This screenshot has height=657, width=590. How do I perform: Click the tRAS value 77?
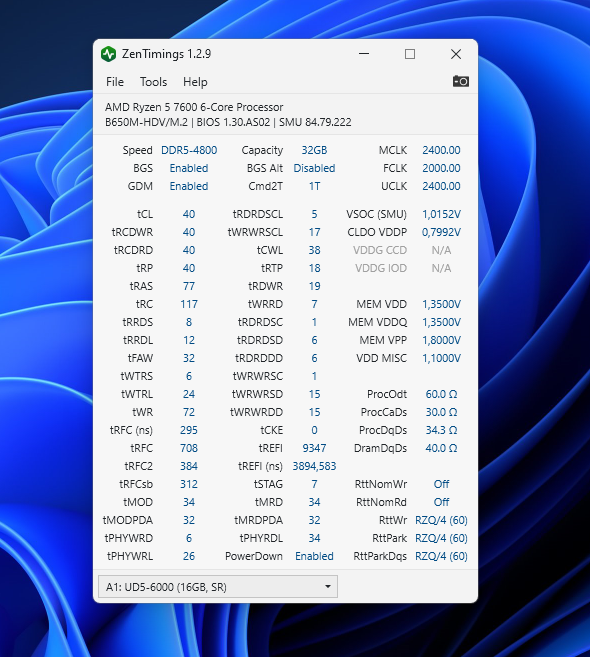coord(189,286)
